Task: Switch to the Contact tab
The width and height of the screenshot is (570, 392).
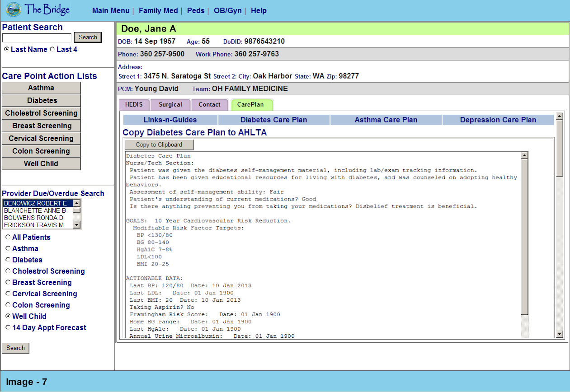Action: click(x=210, y=105)
